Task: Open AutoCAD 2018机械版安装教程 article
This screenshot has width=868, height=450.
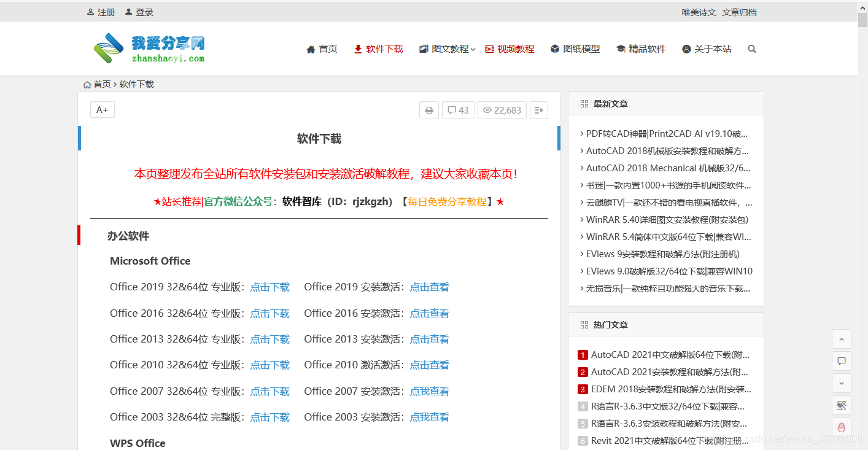Action: pos(667,151)
